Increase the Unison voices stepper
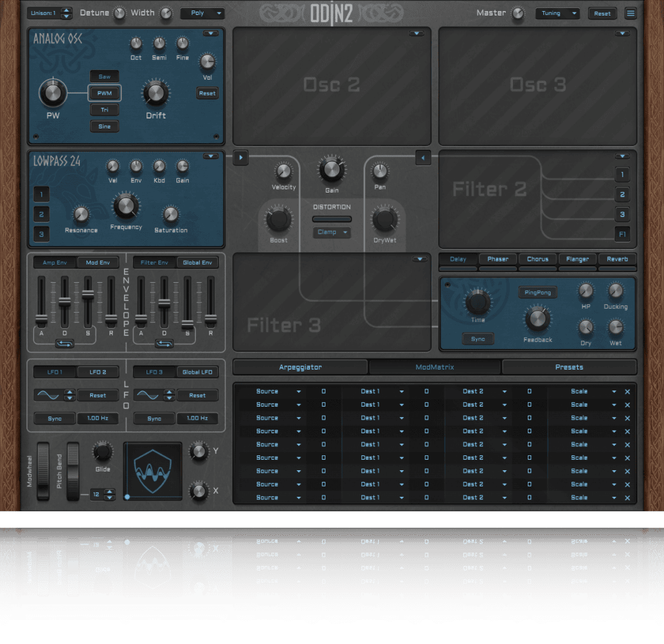 coord(67,10)
